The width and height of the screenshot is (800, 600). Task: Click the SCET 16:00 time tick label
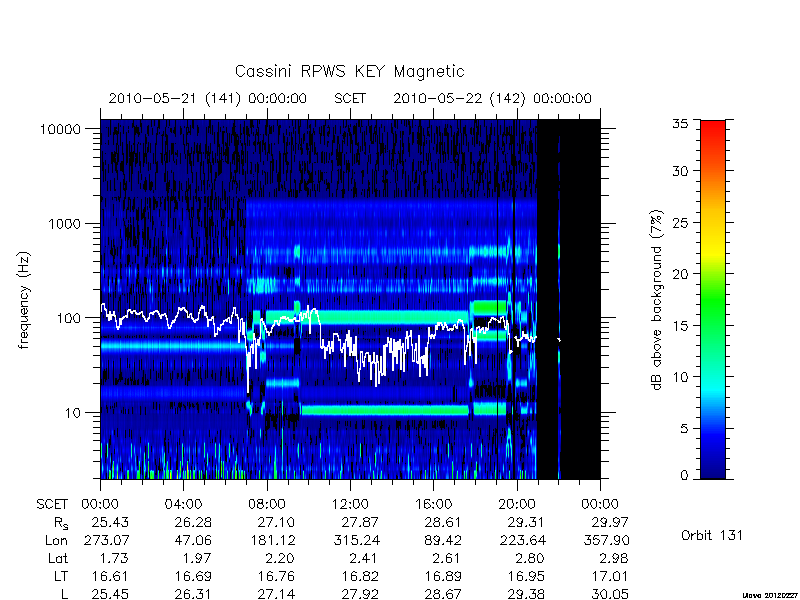tap(433, 504)
